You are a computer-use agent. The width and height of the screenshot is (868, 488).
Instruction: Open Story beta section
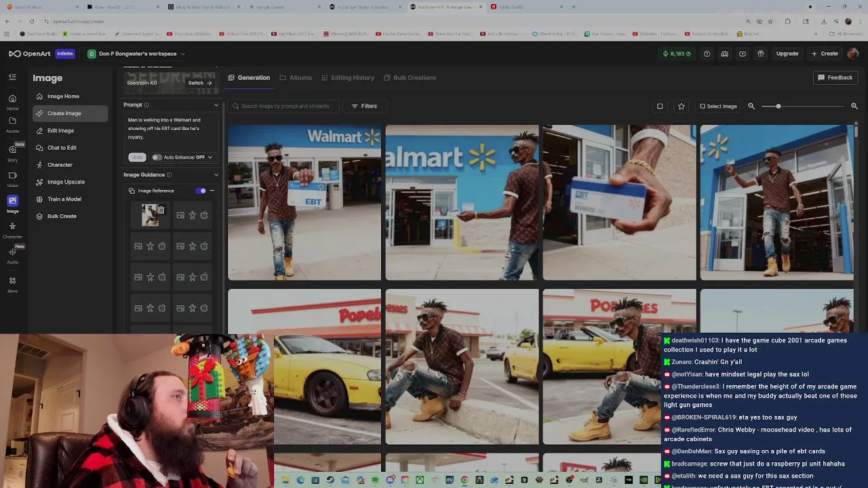tap(12, 152)
